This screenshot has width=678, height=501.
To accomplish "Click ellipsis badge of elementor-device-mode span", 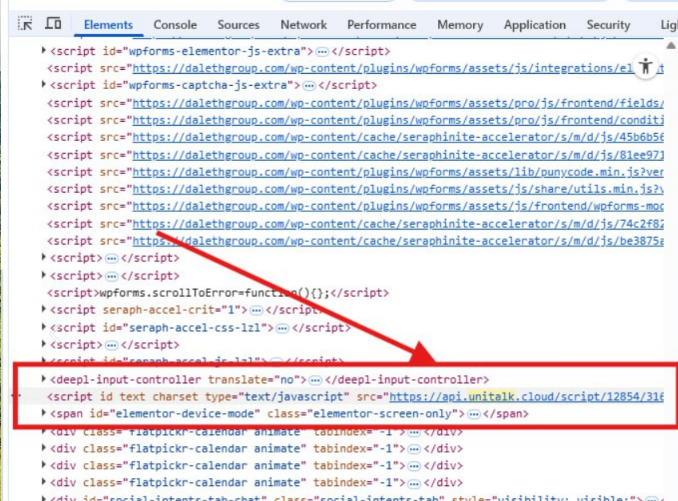I will (474, 415).
